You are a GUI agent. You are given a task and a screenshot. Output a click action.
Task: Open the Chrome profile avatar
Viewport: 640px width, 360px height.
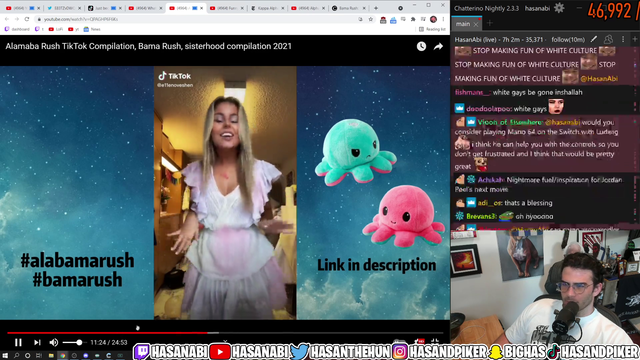433,19
